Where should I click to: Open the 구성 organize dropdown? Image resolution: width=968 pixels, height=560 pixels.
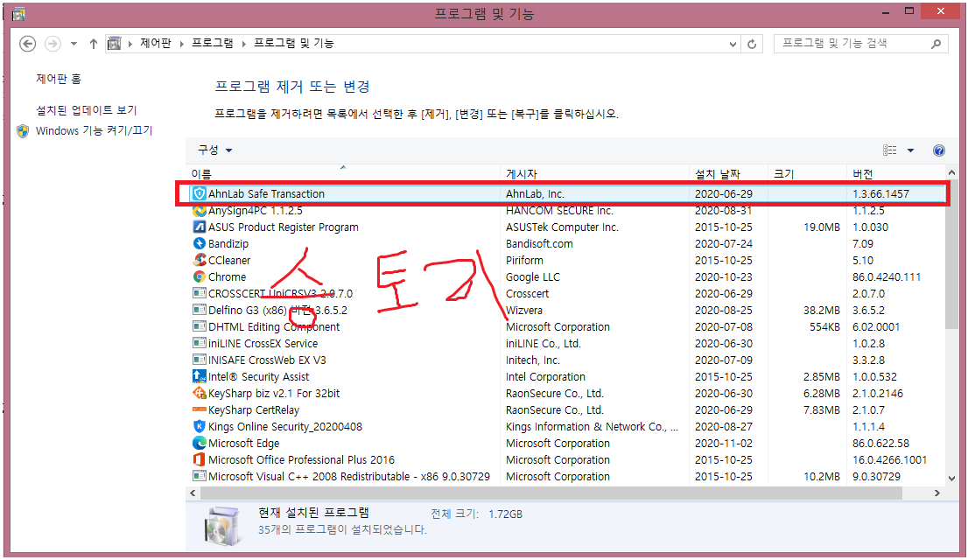click(214, 150)
